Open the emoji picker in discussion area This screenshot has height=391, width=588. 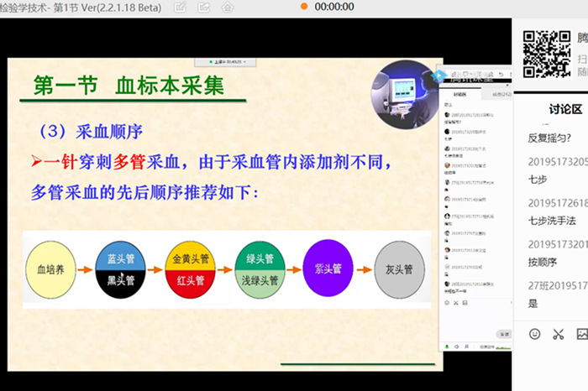(x=535, y=334)
